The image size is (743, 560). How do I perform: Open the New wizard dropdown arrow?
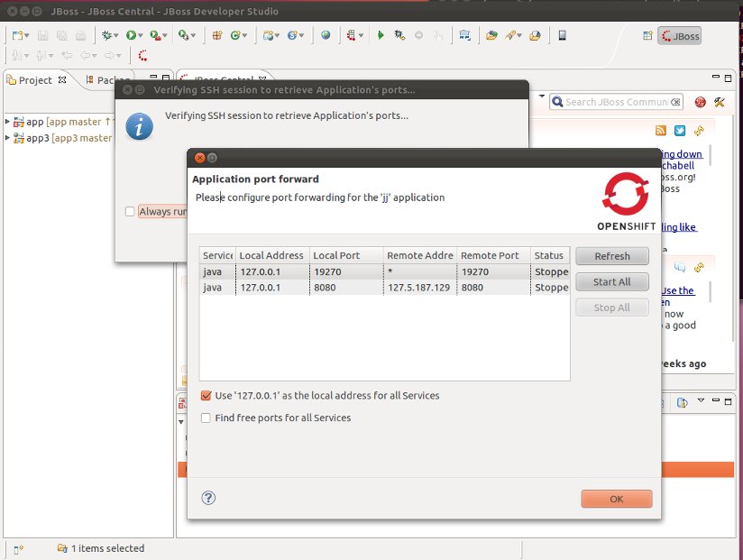click(26, 35)
